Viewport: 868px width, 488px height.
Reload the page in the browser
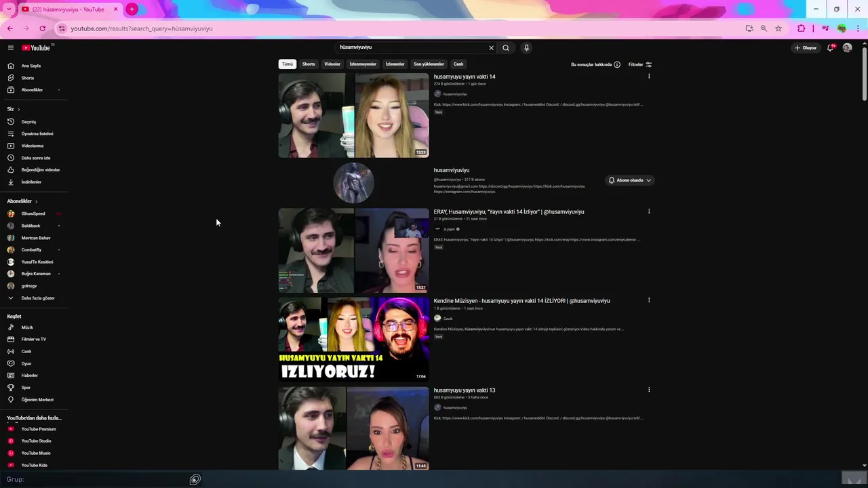click(42, 28)
